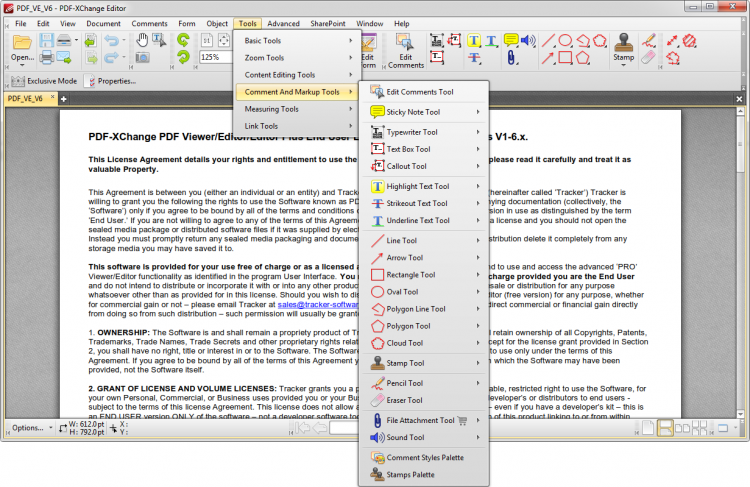Image resolution: width=750 pixels, height=487 pixels.
Task: Click the Open folder icon
Action: 22,42
